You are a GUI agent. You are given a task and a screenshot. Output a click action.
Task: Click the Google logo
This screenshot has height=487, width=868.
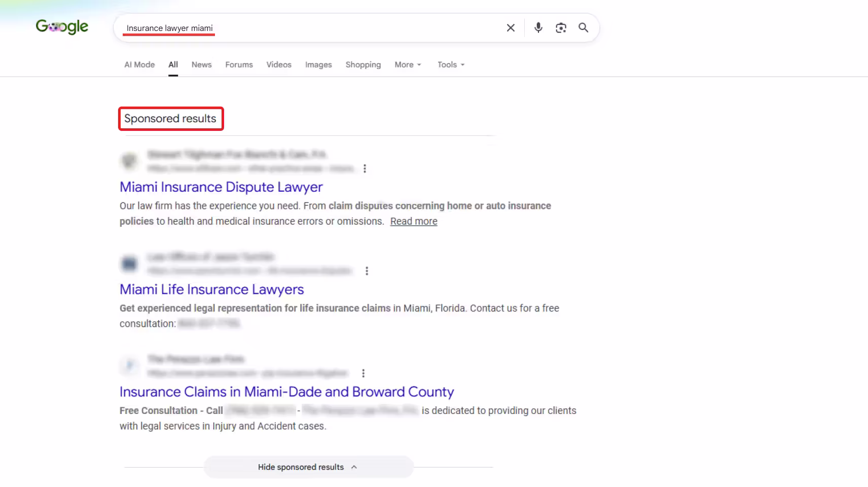(x=62, y=26)
